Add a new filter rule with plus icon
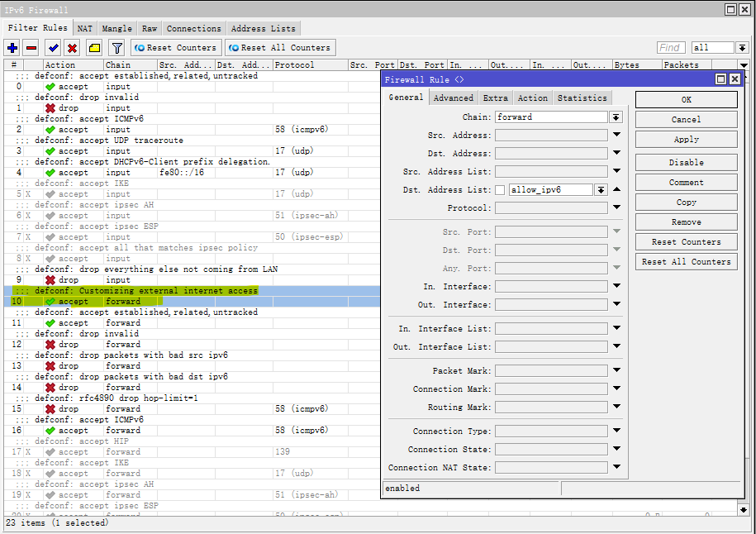Image resolution: width=756 pixels, height=534 pixels. (12, 48)
